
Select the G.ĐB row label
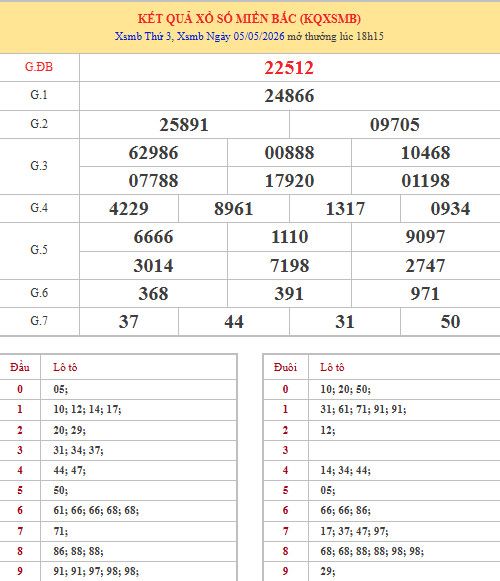coord(39,67)
